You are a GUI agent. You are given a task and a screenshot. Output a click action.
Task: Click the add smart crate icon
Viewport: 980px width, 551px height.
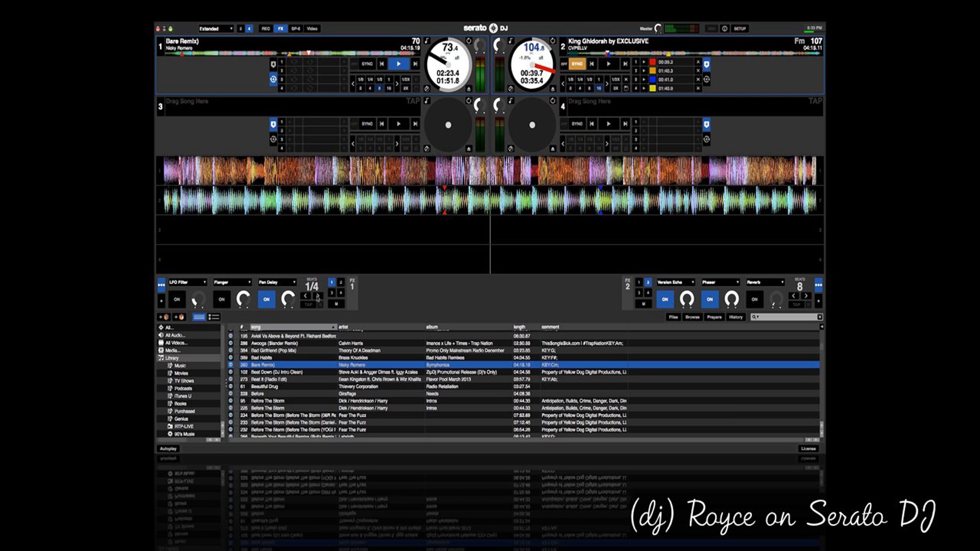pyautogui.click(x=180, y=317)
